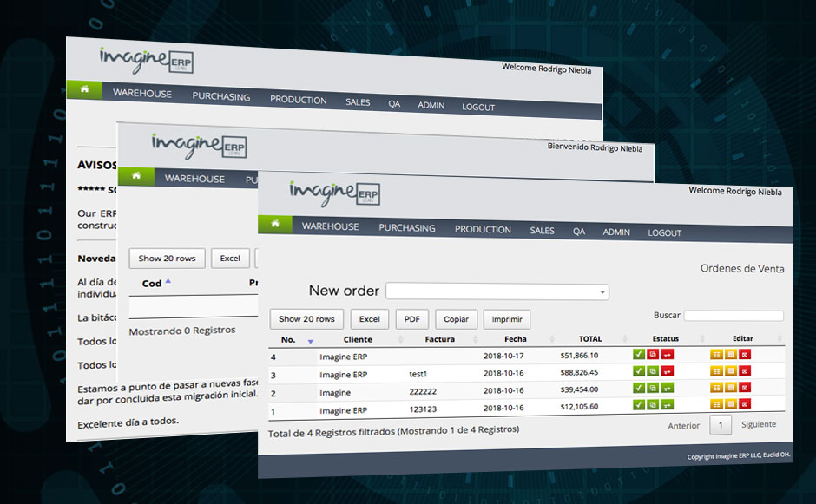Click yellow table edit icon for order 1
Viewport: 816px width, 504px height.
716,403
